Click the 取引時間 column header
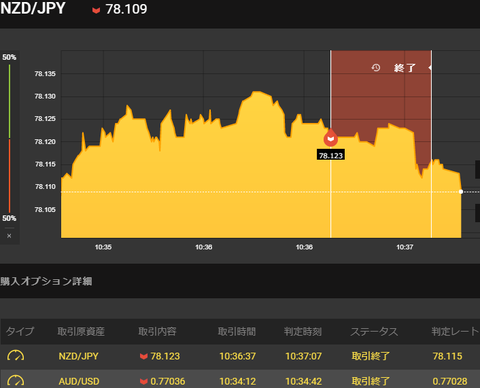The image size is (480, 388). 237,331
